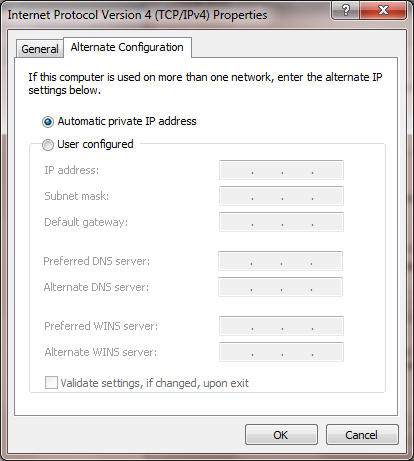Viewport: 414px width, 461px height.
Task: Confirm settings with the OK button
Action: click(x=281, y=435)
